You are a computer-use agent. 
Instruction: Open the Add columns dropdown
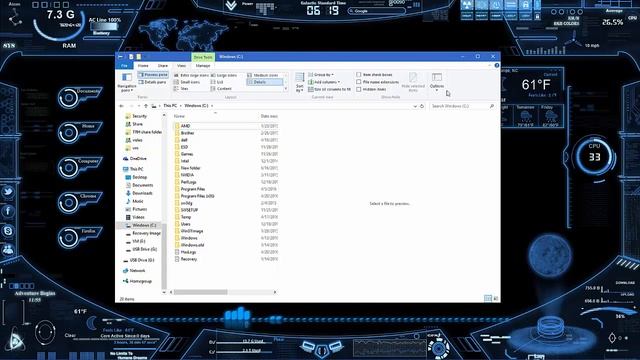click(324, 82)
